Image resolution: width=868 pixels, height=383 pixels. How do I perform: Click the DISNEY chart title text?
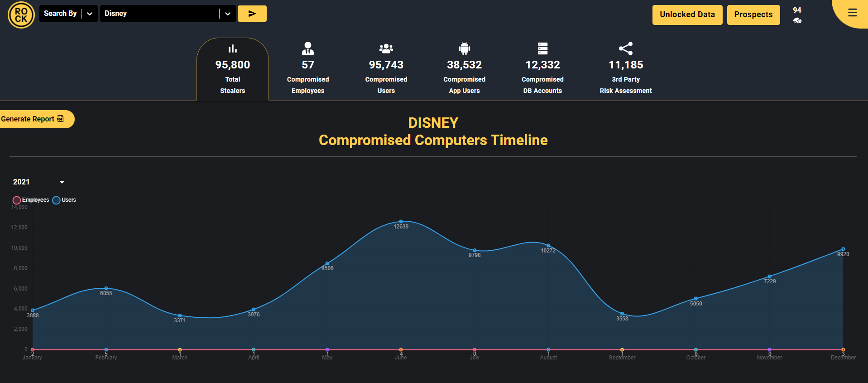coord(433,123)
